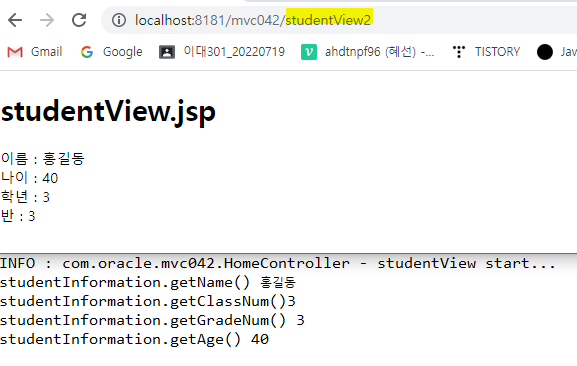The width and height of the screenshot is (577, 366).
Task: Click the text '학년 : 3'
Action: tap(25, 197)
